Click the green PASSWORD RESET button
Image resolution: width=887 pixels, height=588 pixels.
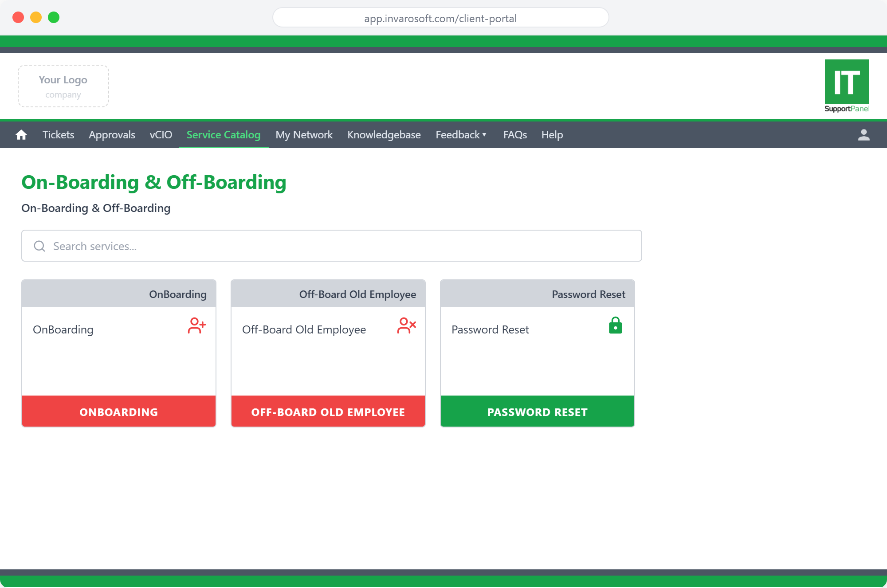click(x=538, y=412)
